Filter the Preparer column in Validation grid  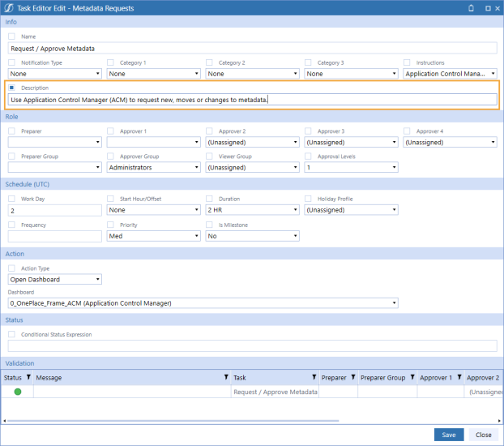[x=353, y=377]
